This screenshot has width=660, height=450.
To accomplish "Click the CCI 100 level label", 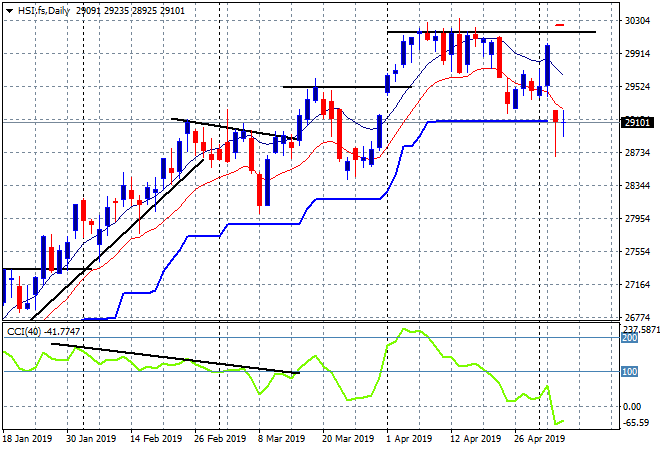I will click(629, 372).
